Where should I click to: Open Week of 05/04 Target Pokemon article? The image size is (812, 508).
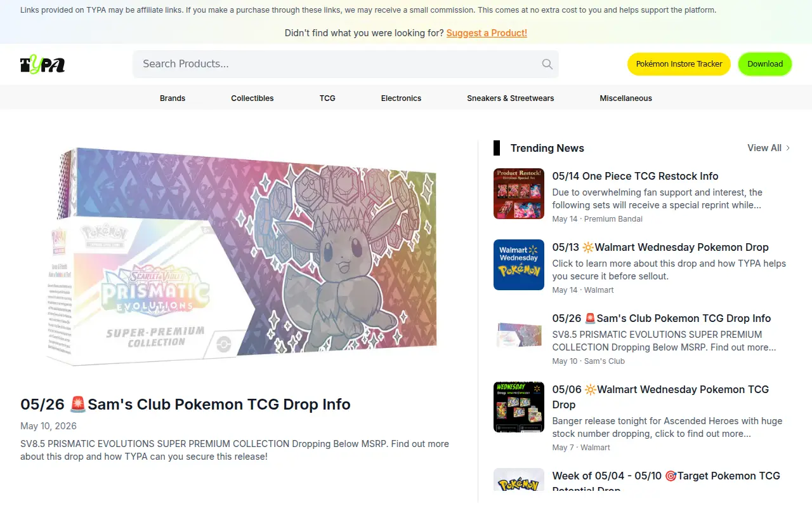click(x=666, y=481)
